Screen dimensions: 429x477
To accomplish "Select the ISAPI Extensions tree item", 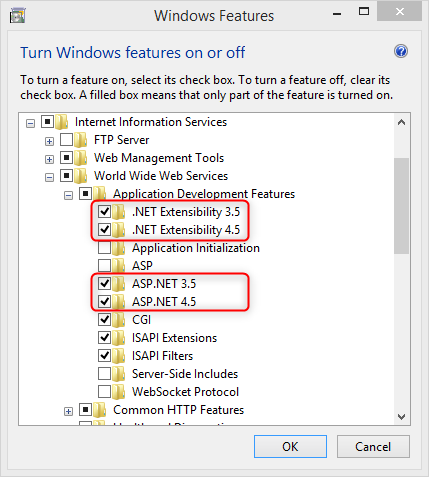I will tap(174, 338).
